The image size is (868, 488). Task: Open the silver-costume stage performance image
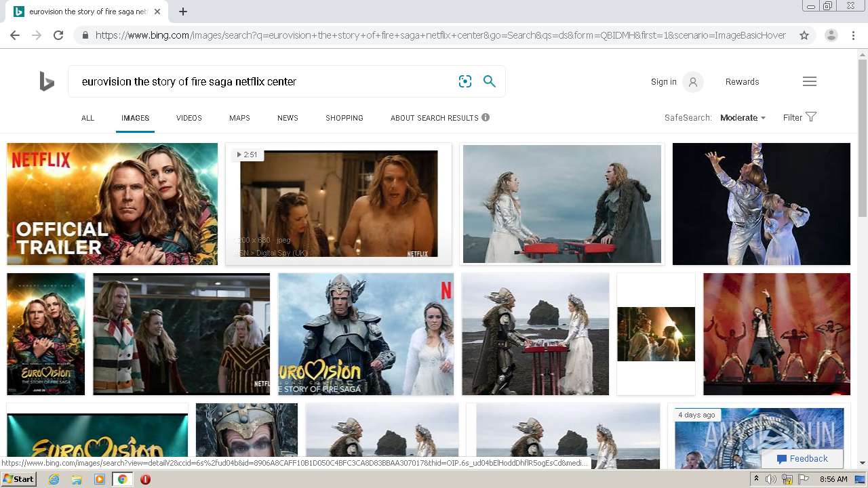pos(761,204)
